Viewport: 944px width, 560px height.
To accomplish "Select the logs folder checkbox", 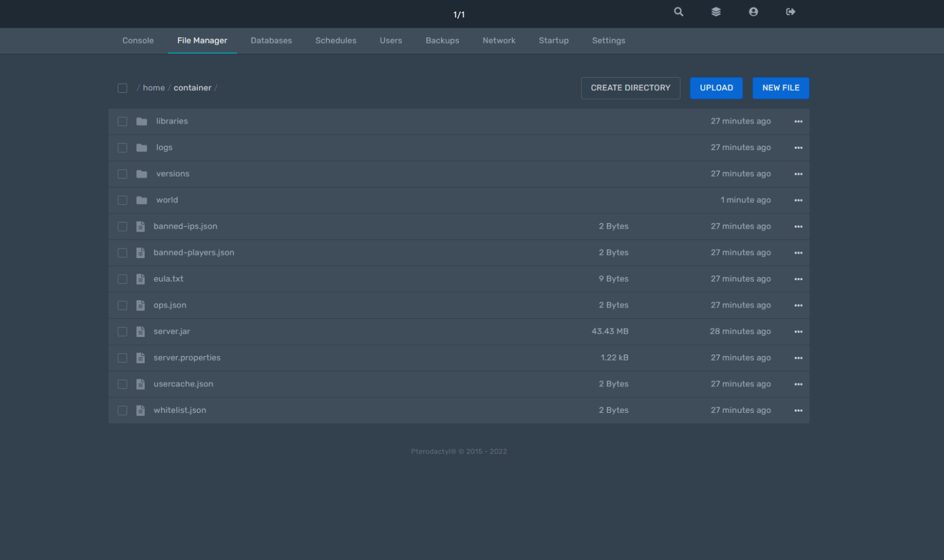I will pyautogui.click(x=122, y=148).
